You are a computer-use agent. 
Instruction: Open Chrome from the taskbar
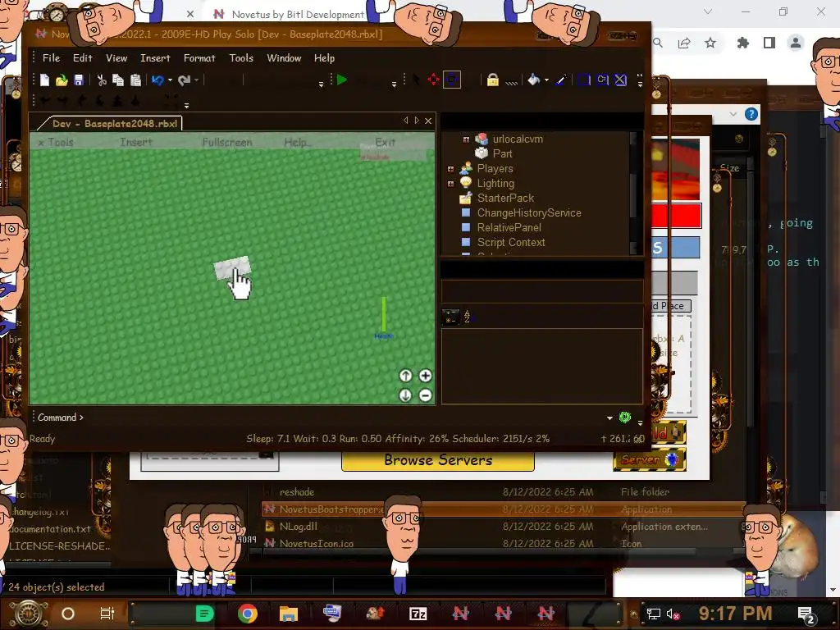coord(247,614)
